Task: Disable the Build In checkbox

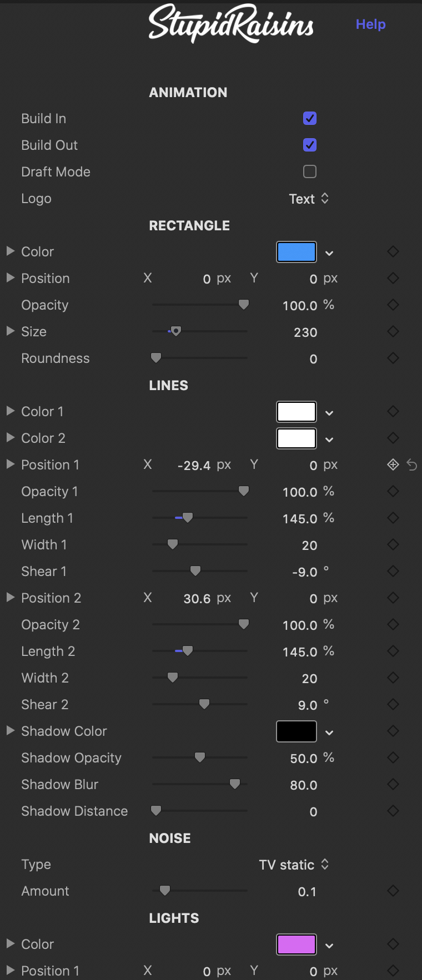Action: [310, 118]
